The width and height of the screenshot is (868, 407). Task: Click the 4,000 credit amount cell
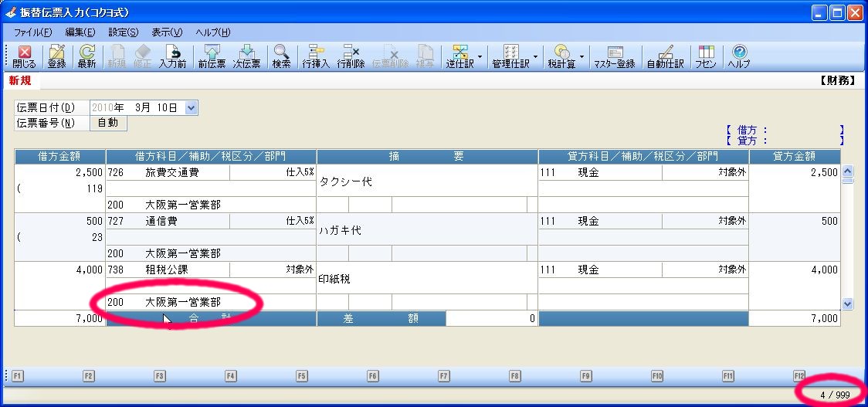pos(795,270)
